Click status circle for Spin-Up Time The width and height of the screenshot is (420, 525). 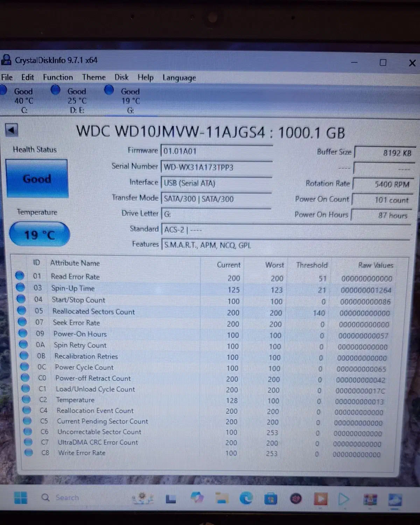tap(21, 287)
